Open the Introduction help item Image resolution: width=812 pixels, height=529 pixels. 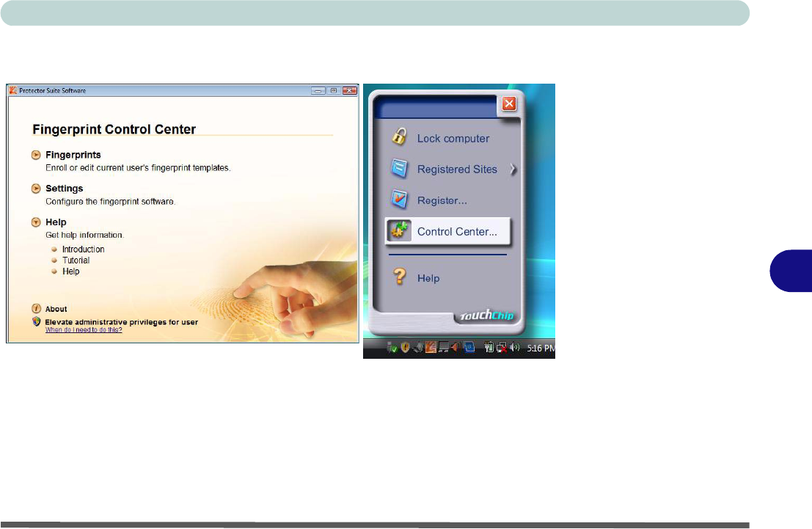coord(84,249)
